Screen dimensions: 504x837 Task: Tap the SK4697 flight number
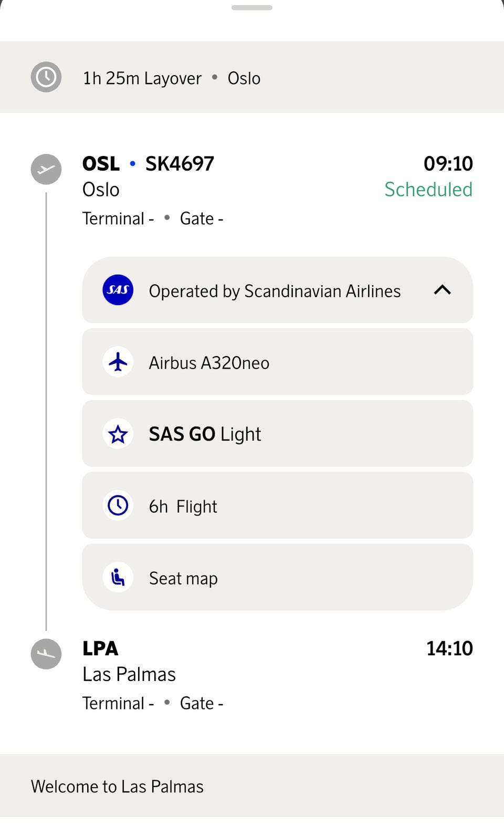click(180, 164)
